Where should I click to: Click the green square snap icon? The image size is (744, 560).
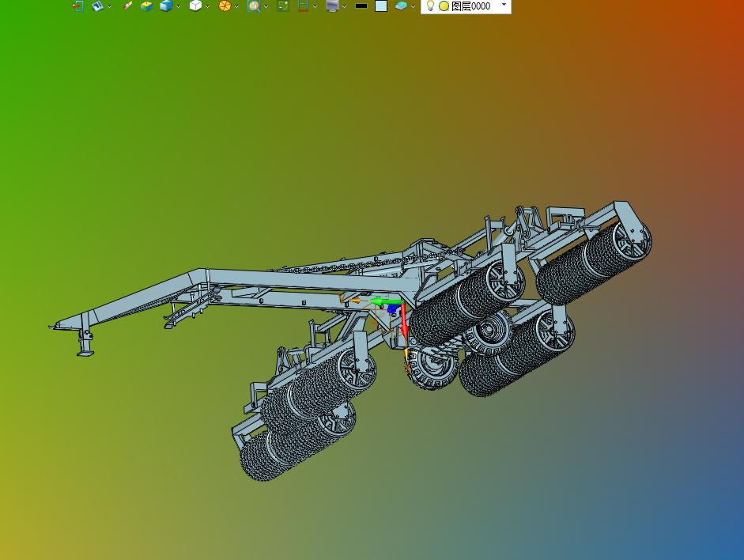(x=283, y=6)
